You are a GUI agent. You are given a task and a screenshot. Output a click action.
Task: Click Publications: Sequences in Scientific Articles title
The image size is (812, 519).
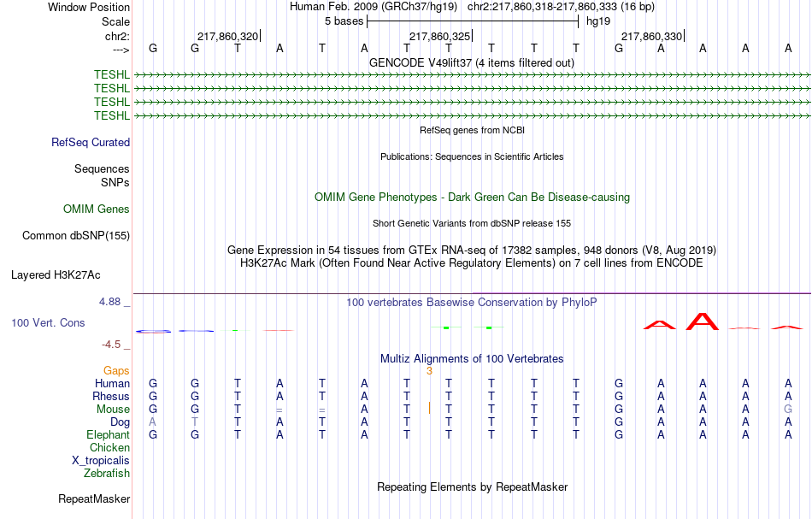click(472, 156)
